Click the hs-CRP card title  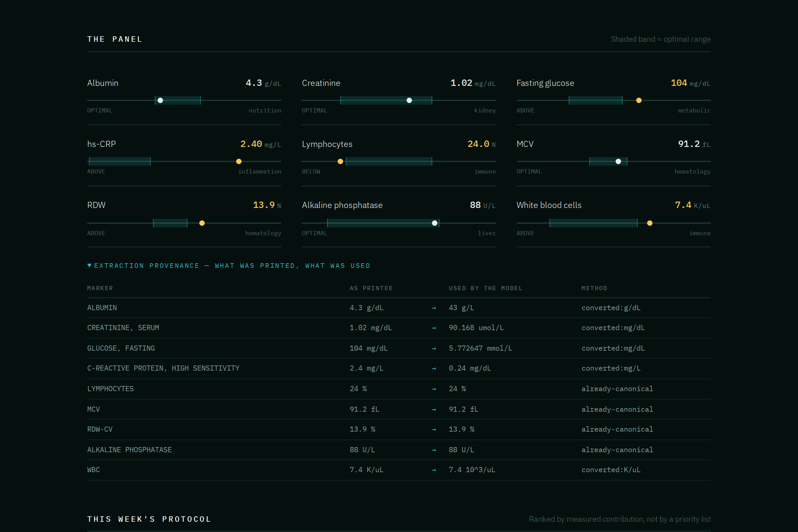coord(102,144)
